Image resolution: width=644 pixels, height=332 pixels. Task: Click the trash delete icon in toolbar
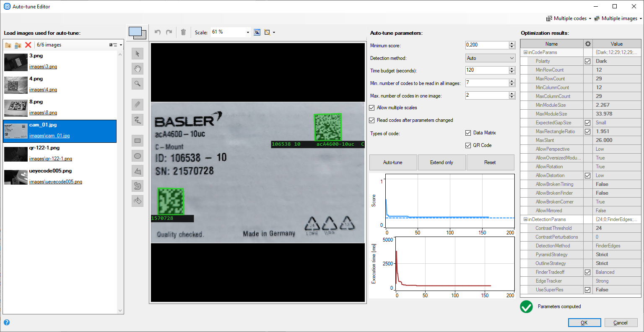click(x=183, y=32)
